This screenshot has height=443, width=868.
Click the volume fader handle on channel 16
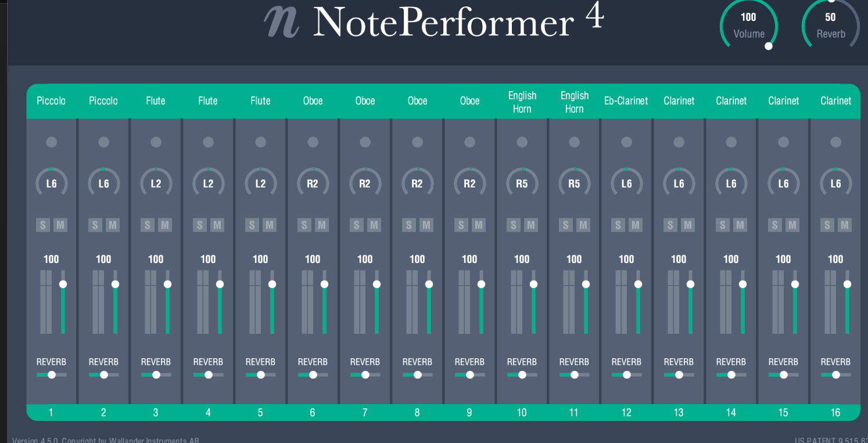coord(848,284)
